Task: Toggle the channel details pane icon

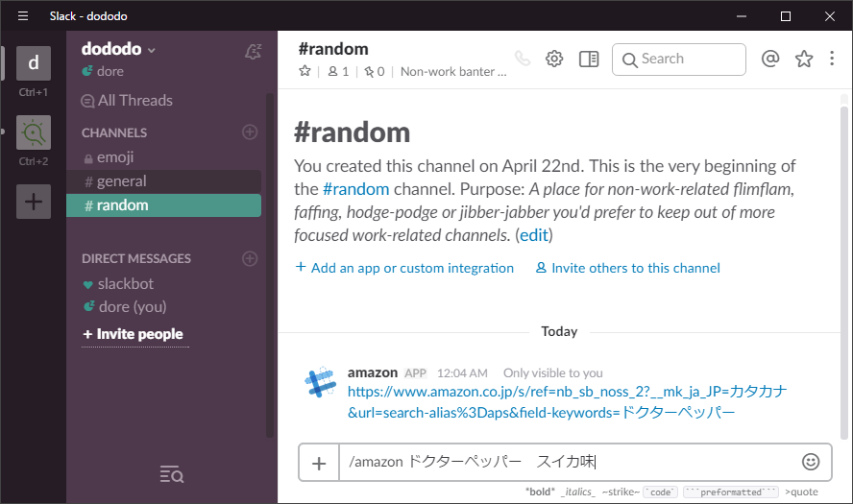Action: coord(589,59)
